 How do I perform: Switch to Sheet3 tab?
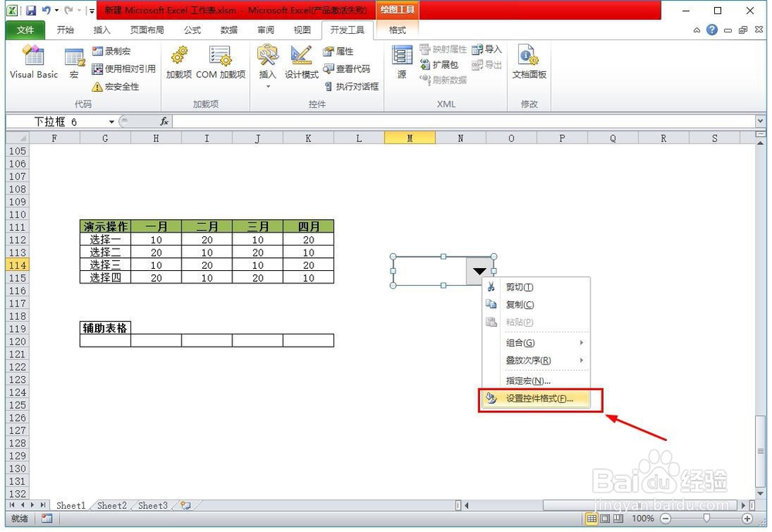pyautogui.click(x=153, y=506)
